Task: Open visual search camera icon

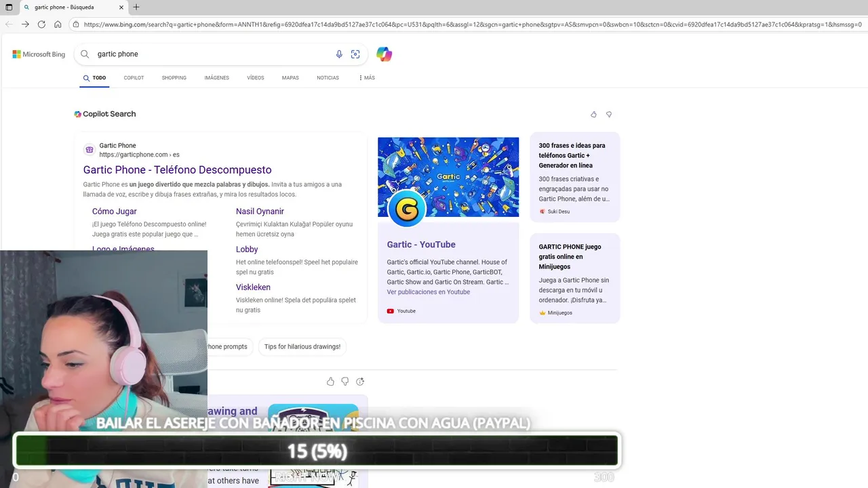Action: tap(355, 54)
